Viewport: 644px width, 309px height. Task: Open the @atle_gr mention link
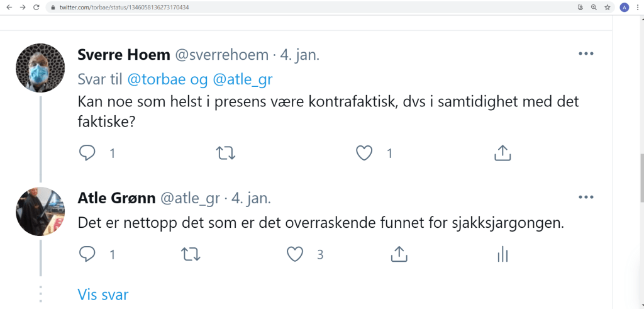243,80
